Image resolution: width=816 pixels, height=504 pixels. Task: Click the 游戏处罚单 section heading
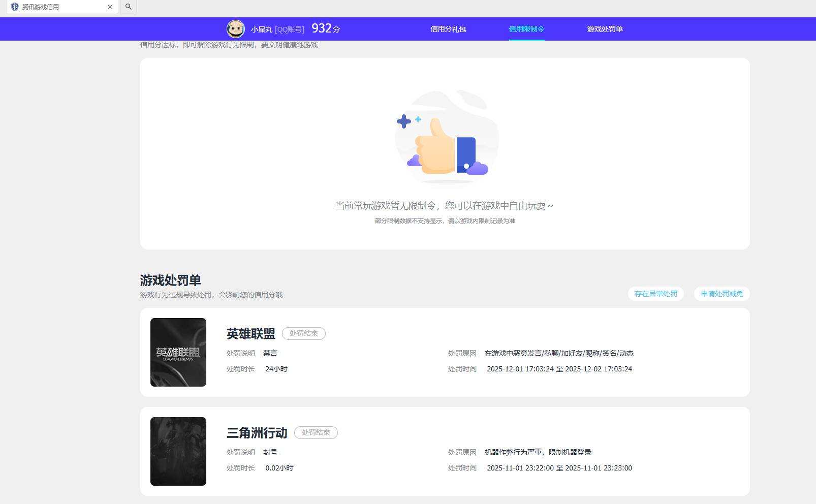[171, 280]
